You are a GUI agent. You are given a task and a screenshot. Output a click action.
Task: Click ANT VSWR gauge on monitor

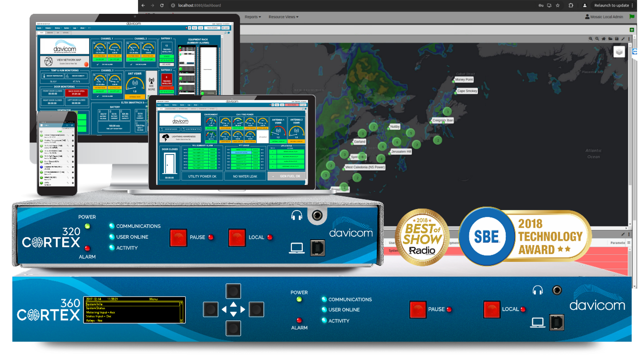[x=135, y=85]
